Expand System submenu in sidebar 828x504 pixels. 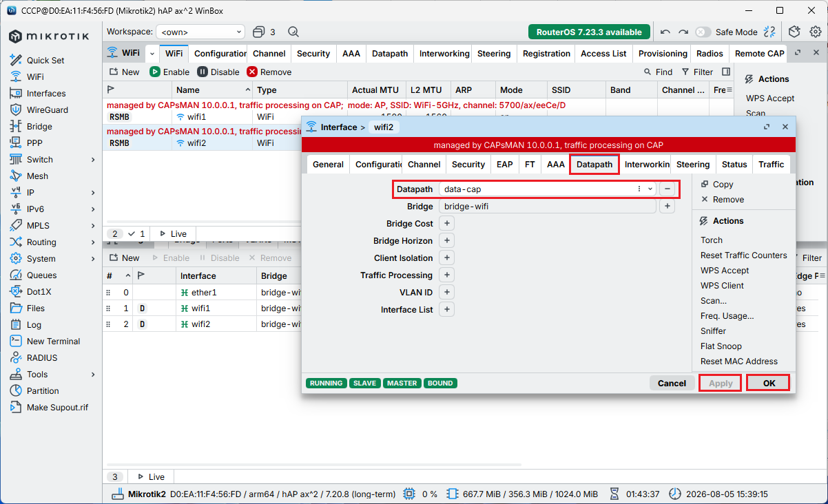tap(93, 258)
